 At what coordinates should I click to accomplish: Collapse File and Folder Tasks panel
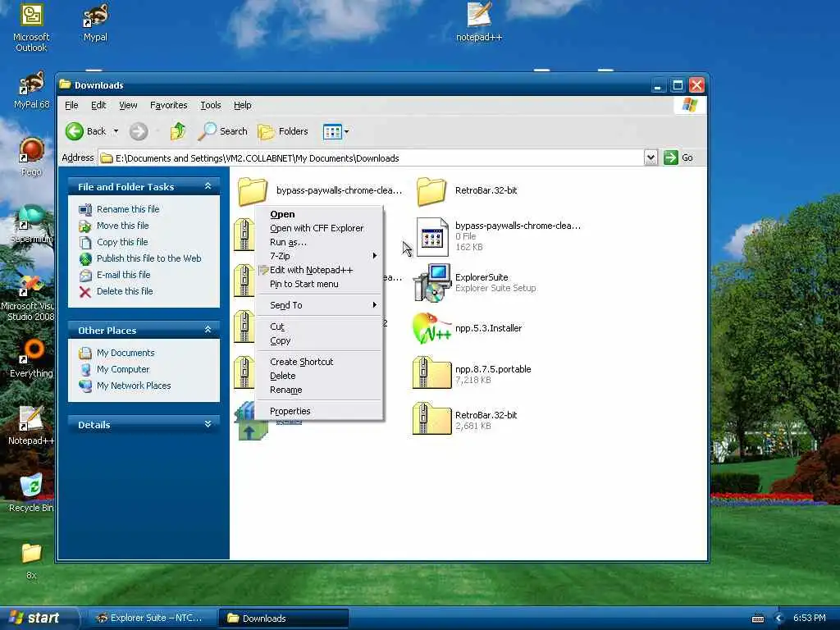click(x=208, y=186)
